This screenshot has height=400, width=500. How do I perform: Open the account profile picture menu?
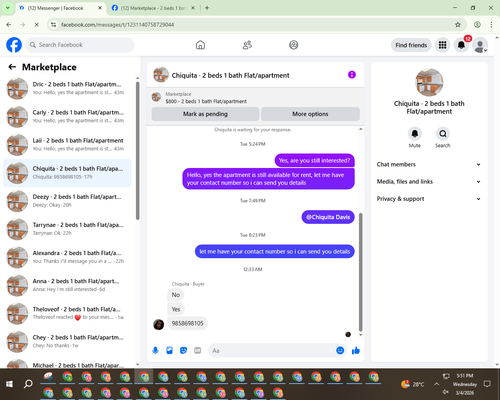pos(480,45)
